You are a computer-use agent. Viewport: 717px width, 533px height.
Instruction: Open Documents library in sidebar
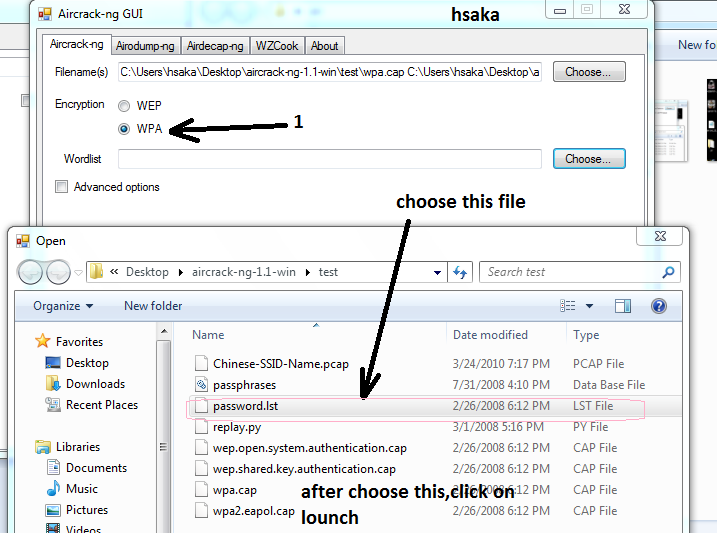(96, 468)
